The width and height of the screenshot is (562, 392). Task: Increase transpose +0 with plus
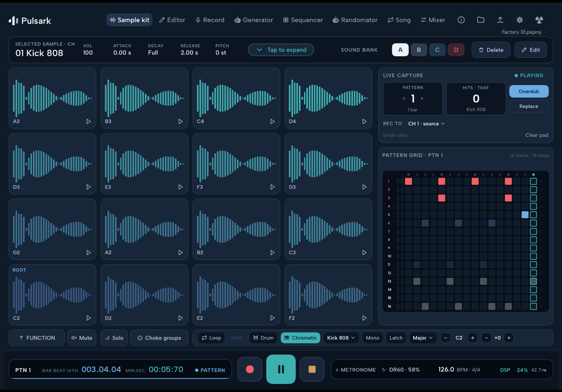point(508,337)
